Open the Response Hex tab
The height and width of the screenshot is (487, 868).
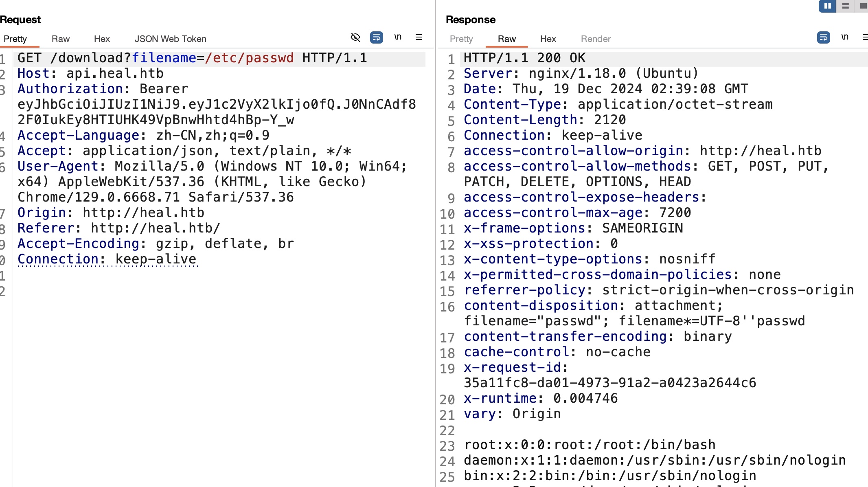tap(548, 39)
